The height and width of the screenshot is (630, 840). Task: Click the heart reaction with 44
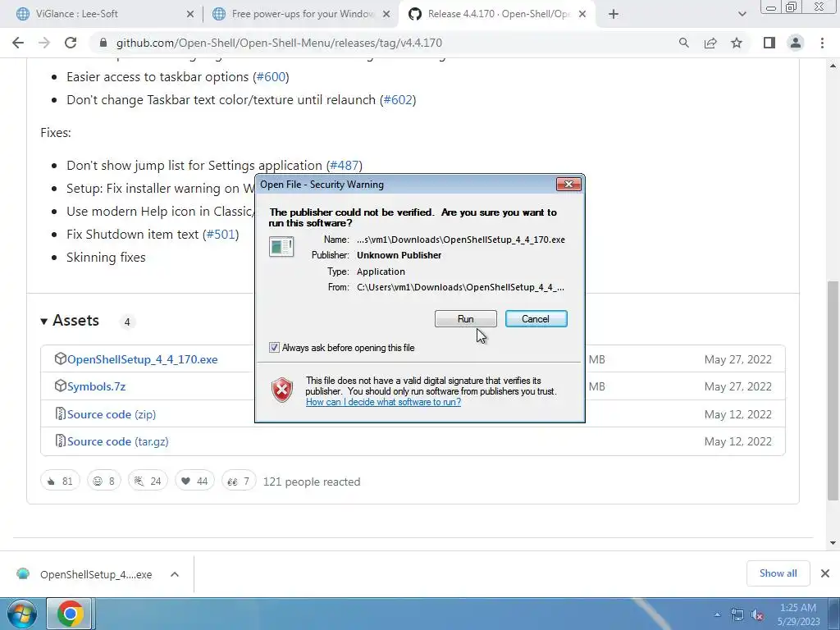tap(194, 481)
